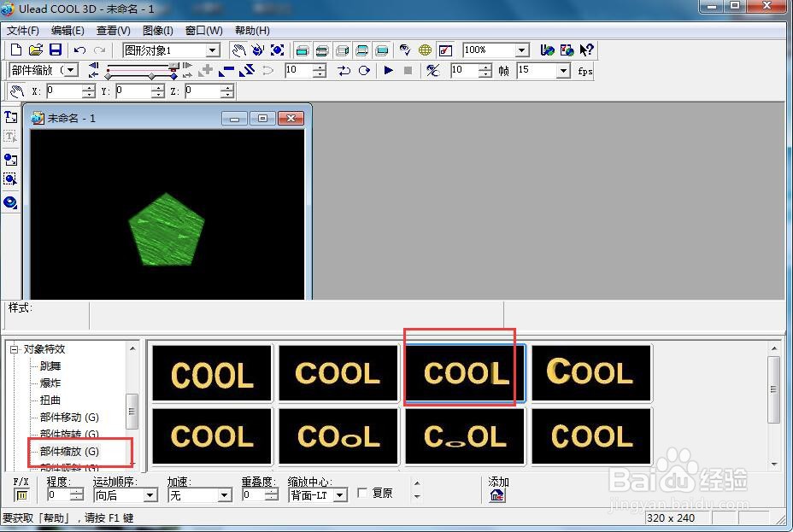Image resolution: width=793 pixels, height=532 pixels.
Task: Add a key frame with plus icon
Action: pyautogui.click(x=206, y=70)
